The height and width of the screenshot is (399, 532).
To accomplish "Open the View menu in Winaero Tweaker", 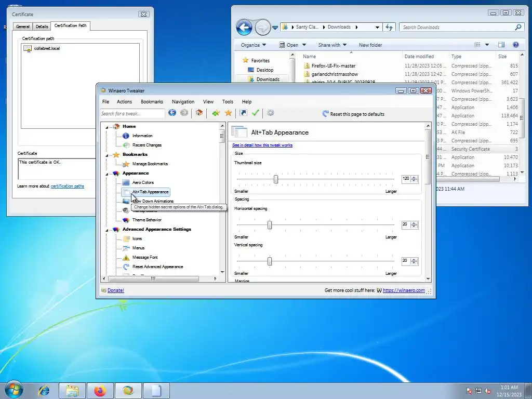I will pyautogui.click(x=208, y=102).
